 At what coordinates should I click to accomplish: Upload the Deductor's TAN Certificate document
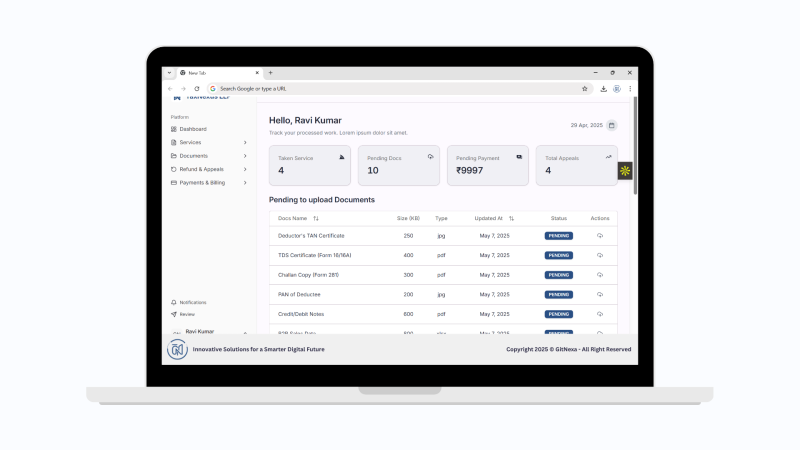click(x=600, y=236)
